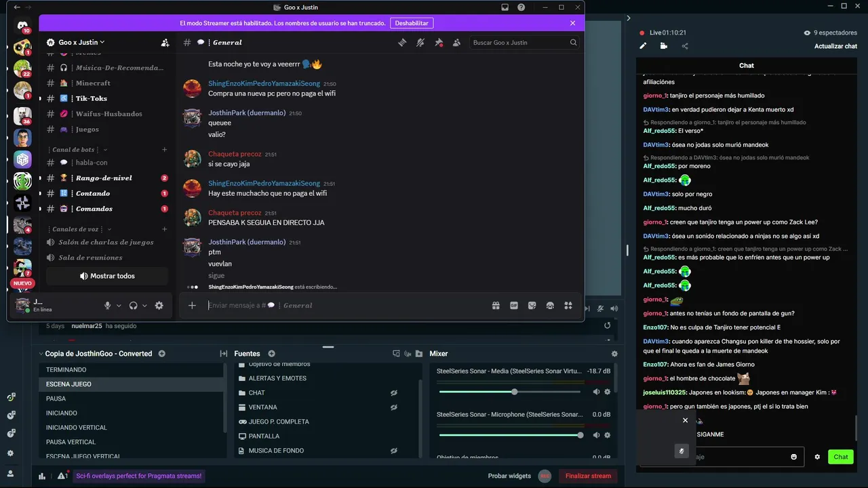Click edit stream info pencil icon
The width and height of the screenshot is (868, 488).
pos(643,46)
